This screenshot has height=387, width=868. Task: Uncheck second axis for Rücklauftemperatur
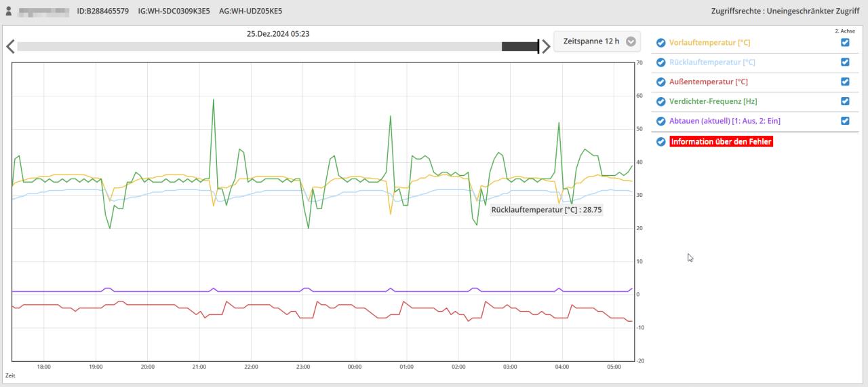(845, 62)
